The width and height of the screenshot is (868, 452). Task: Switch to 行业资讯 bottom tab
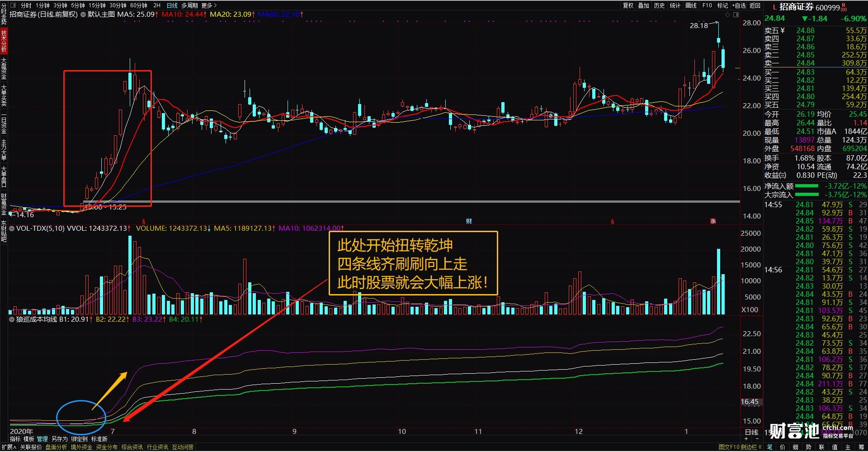(157, 447)
